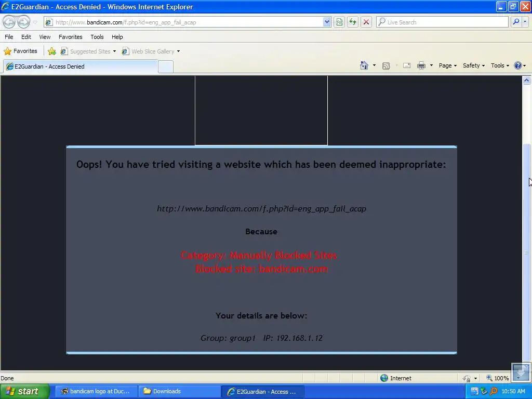Open the Edit menu
The image size is (532, 399).
[26, 37]
